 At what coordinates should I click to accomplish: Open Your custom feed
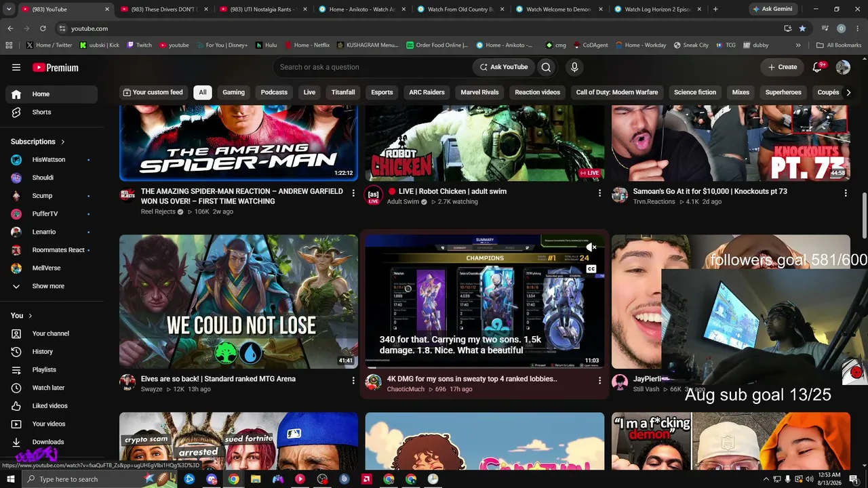point(153,92)
